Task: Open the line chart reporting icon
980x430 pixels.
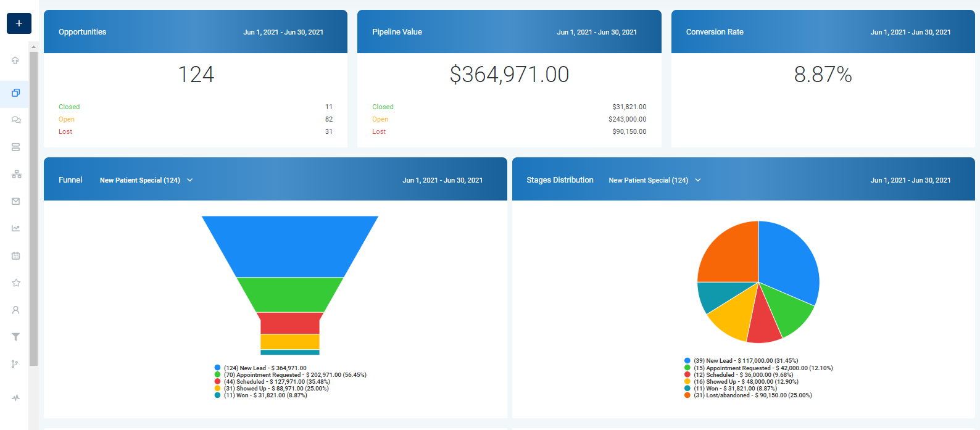Action: (x=16, y=228)
